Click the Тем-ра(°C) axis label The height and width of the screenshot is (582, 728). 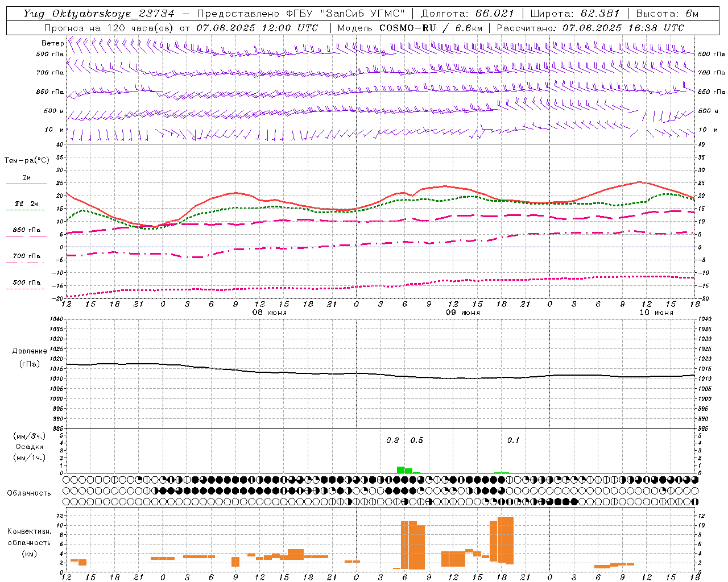(27, 161)
